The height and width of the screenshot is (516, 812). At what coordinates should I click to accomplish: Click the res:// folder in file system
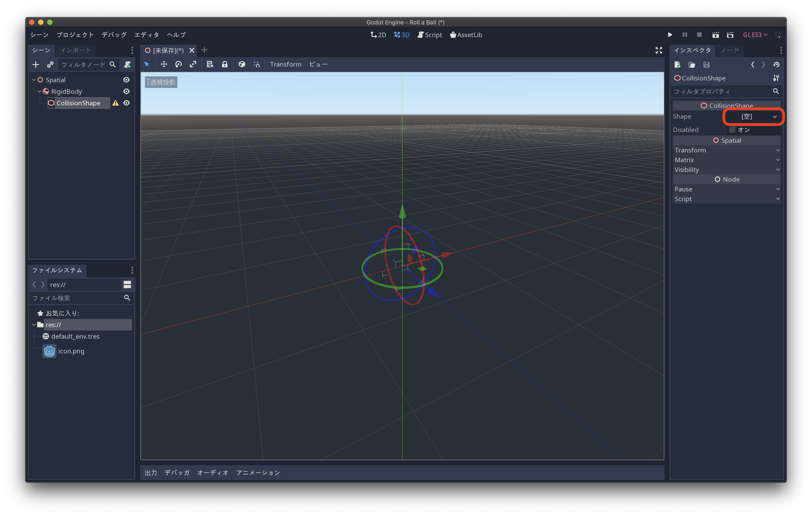pyautogui.click(x=54, y=325)
